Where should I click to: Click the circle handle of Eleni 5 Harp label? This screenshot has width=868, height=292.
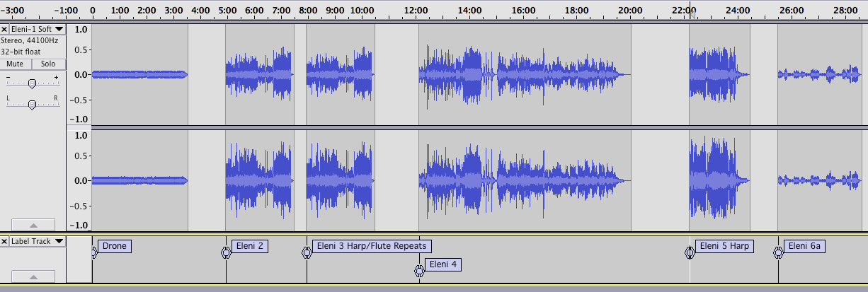pos(690,252)
